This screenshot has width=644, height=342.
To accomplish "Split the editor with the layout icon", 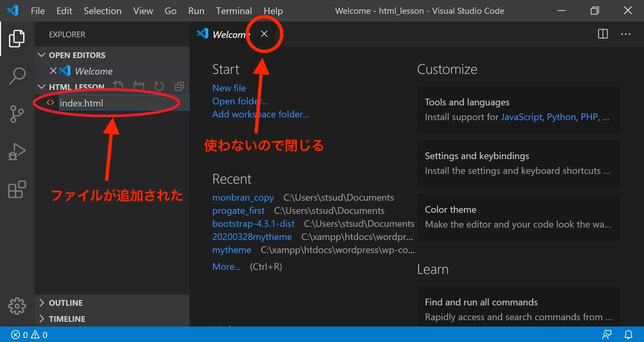I will 603,34.
